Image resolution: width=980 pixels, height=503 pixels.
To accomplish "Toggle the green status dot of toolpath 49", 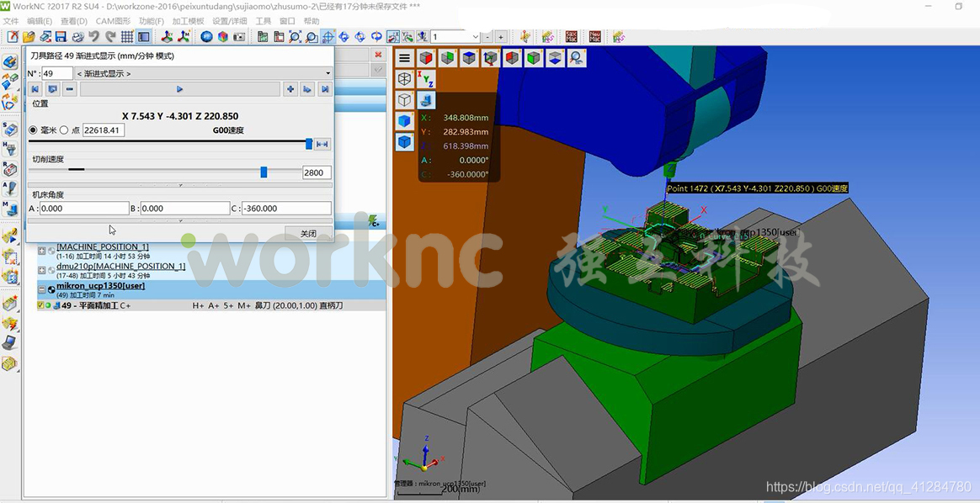I will pyautogui.click(x=48, y=306).
